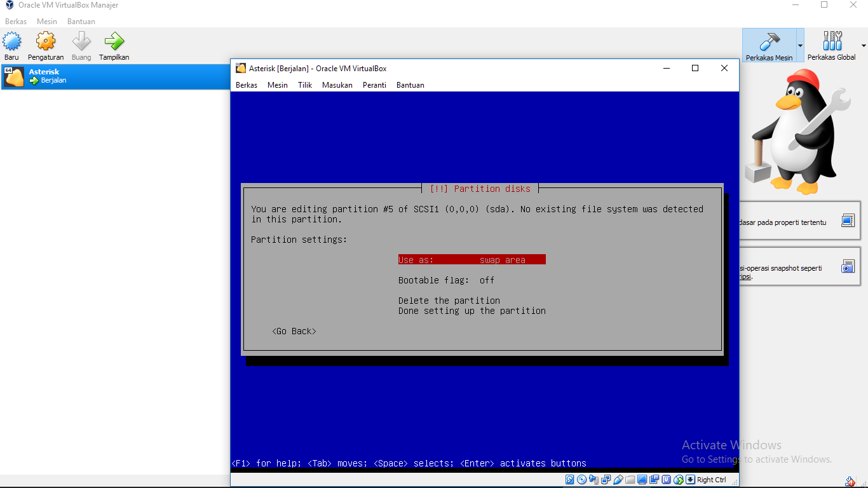Select the 'Bootable flag: off' option

[x=447, y=280]
